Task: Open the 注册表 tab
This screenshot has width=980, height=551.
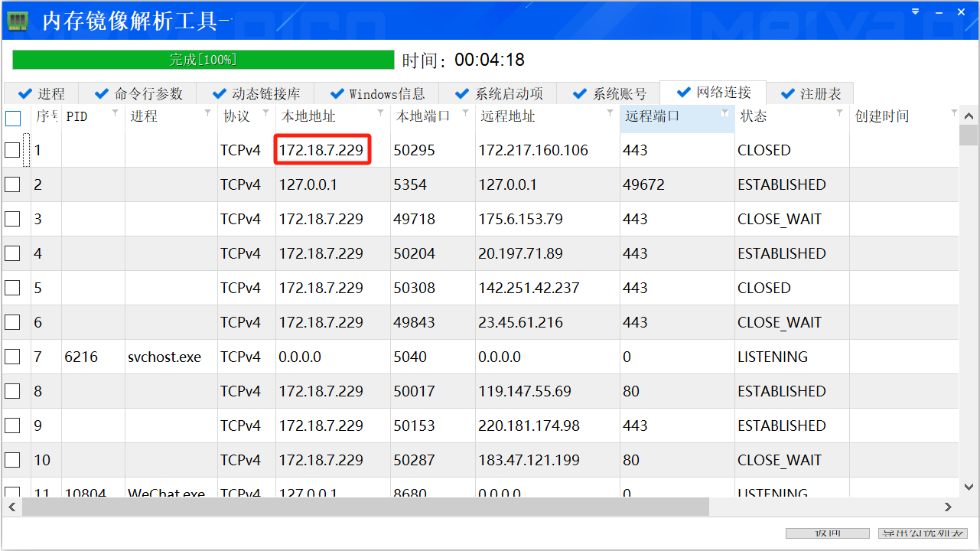Action: pyautogui.click(x=810, y=93)
